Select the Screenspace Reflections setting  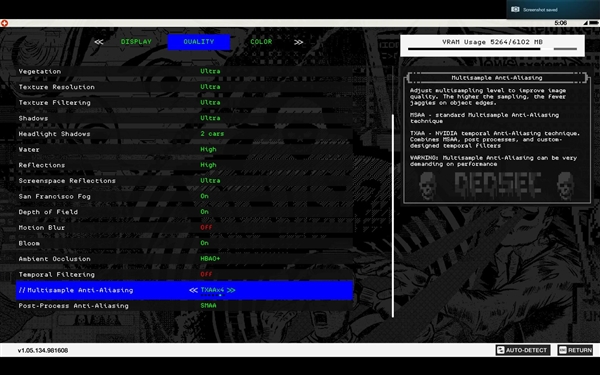184,181
